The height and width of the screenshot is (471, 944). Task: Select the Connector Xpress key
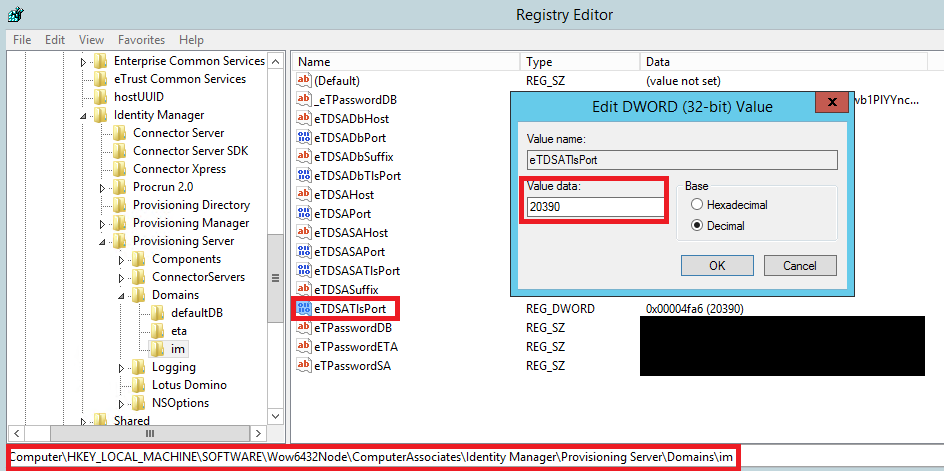[x=179, y=169]
